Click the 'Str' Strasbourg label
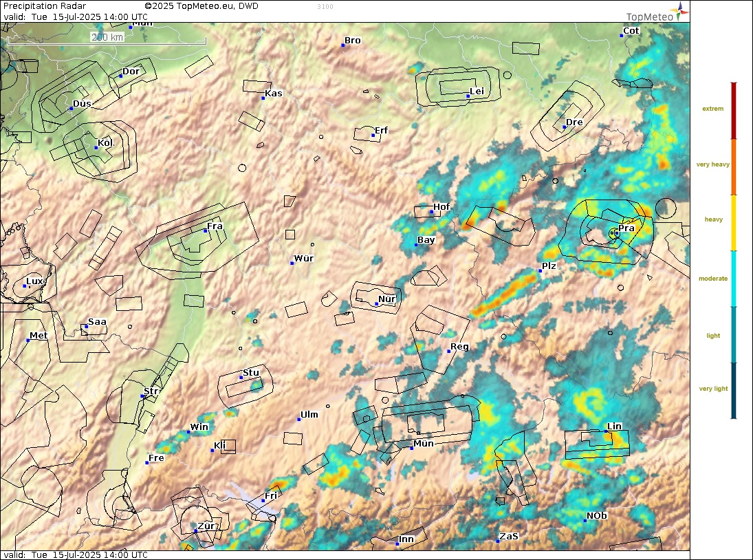753x560 pixels. point(151,391)
